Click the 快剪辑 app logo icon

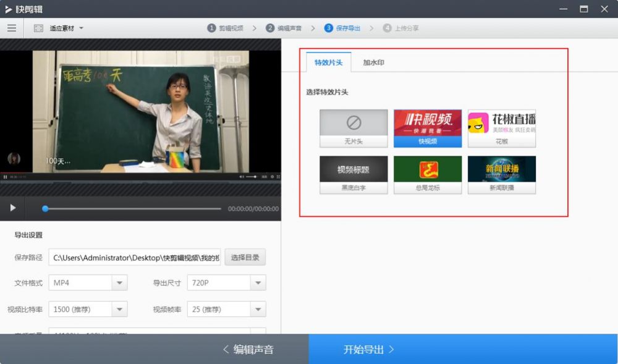8,9
